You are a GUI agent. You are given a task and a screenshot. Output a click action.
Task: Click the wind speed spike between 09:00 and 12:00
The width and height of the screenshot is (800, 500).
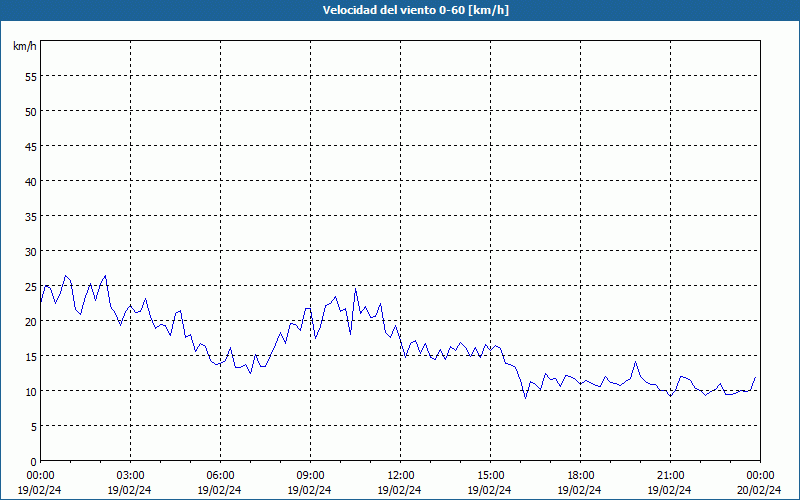[356, 289]
